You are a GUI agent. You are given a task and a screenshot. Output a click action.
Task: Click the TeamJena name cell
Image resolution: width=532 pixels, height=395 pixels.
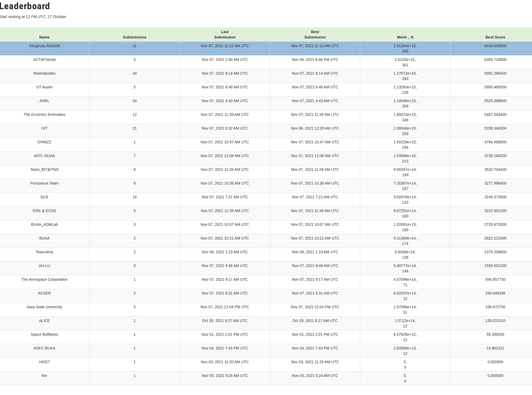[x=44, y=252]
